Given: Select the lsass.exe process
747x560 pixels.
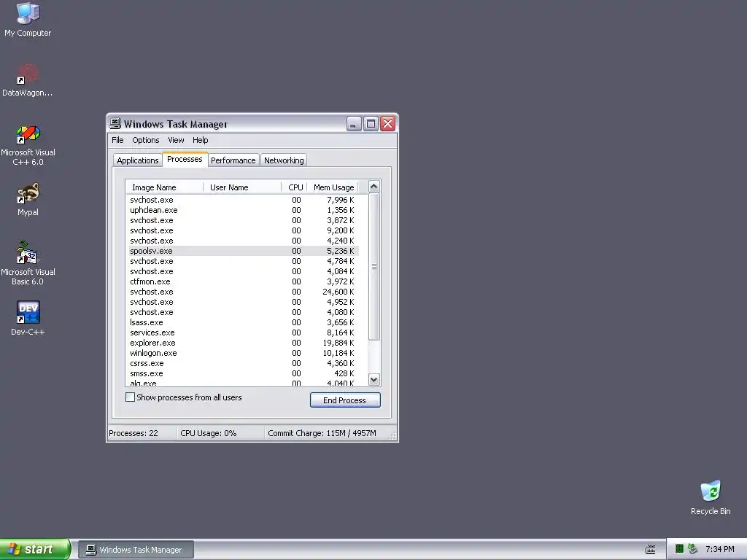Looking at the screenshot, I should pos(242,322).
